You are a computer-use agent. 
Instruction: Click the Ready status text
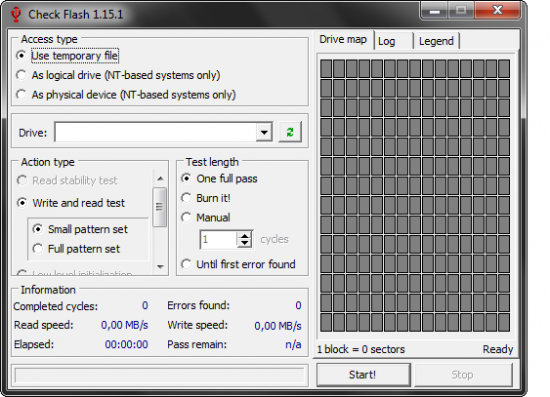498,349
